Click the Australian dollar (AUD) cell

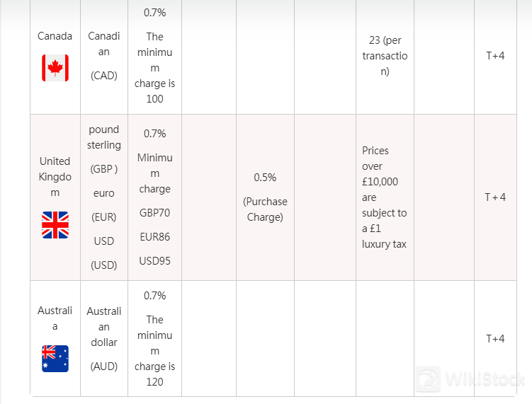(104, 338)
